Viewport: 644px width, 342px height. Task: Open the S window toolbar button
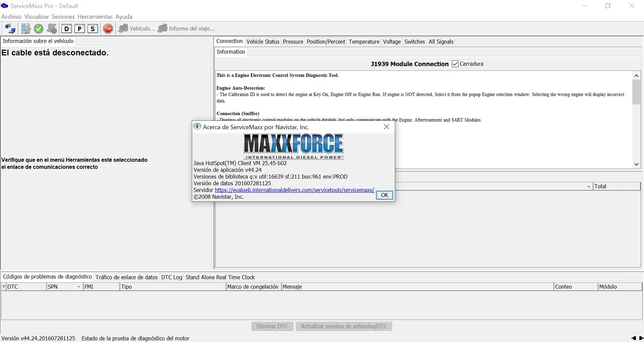93,29
